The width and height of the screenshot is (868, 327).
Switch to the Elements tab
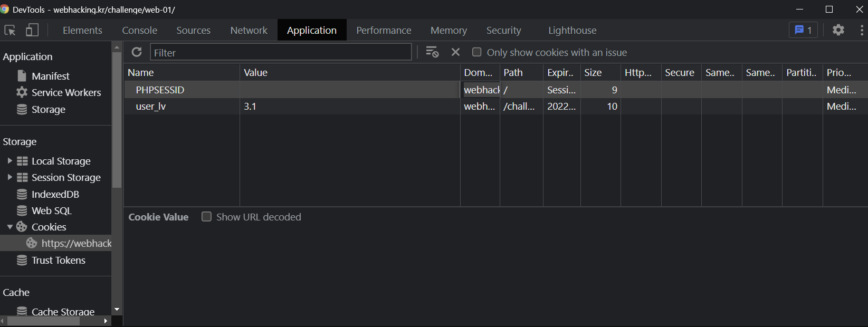[x=82, y=30]
